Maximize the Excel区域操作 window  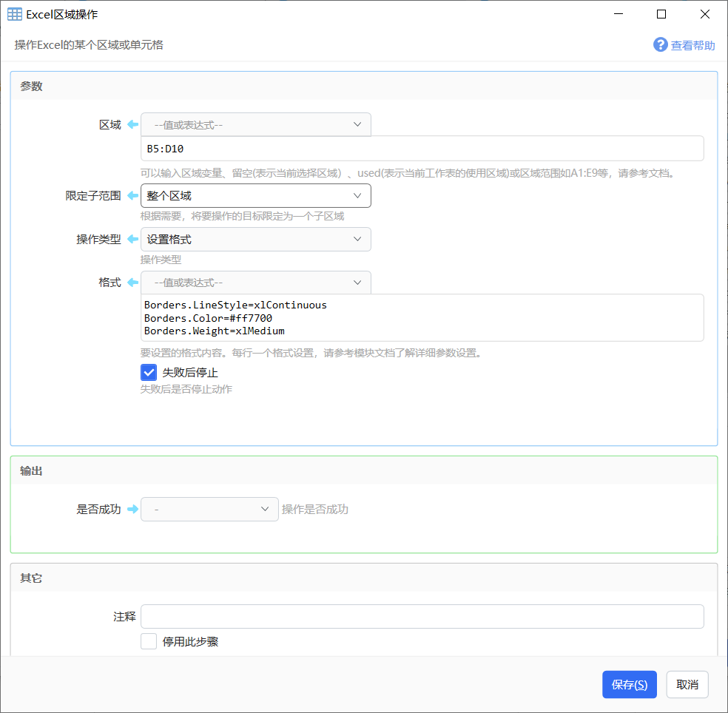[661, 14]
